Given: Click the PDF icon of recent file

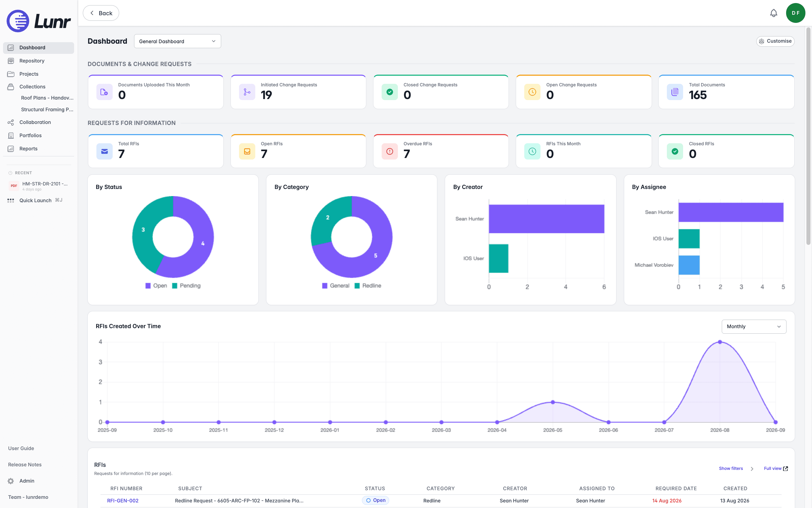Looking at the screenshot, I should coord(14,186).
